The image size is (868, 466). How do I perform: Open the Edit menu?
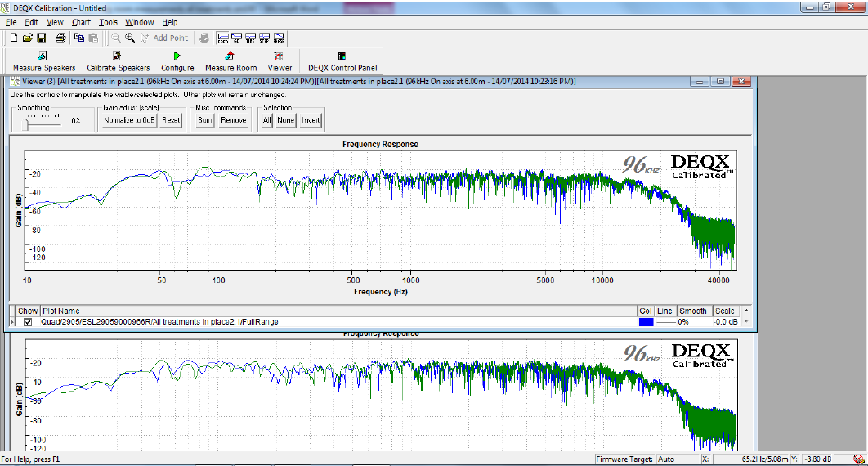pyautogui.click(x=32, y=22)
